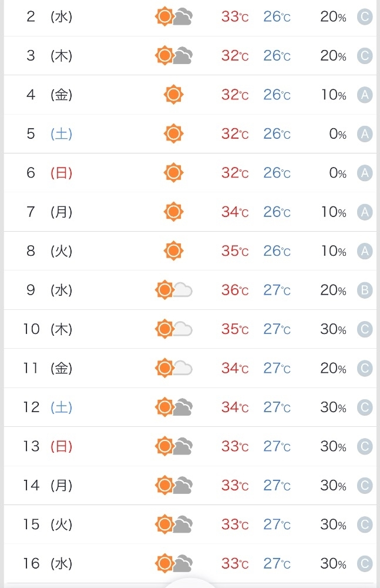Select the 27°C low temperature on day 14
Viewport: 380px width, 588px height.
coord(277,485)
